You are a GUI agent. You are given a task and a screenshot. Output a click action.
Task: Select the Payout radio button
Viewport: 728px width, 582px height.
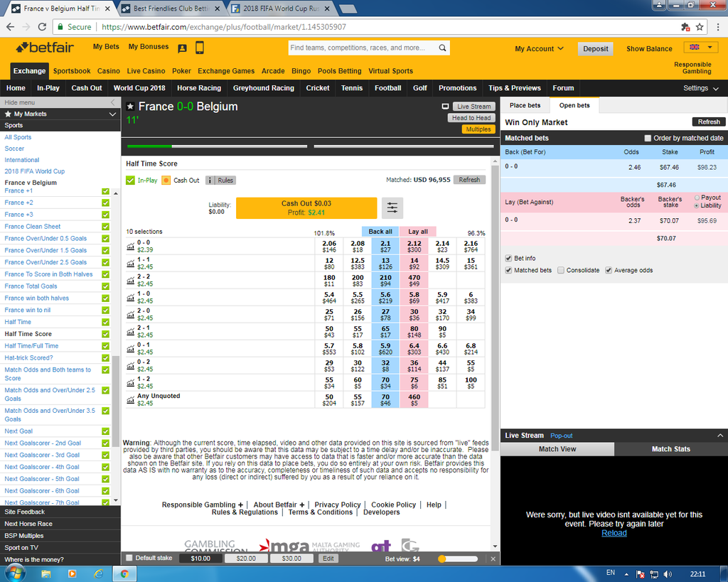point(697,198)
